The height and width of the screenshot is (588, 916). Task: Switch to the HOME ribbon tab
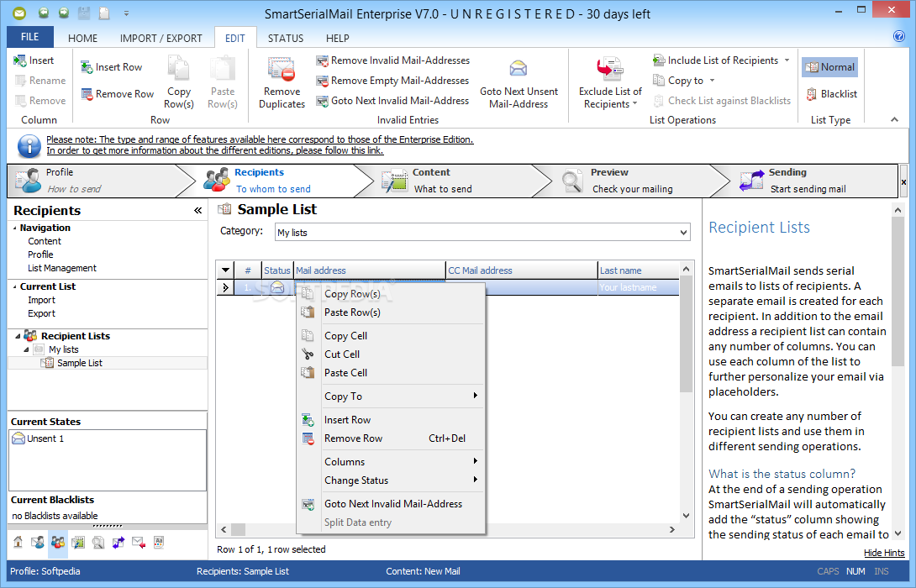[82, 39]
